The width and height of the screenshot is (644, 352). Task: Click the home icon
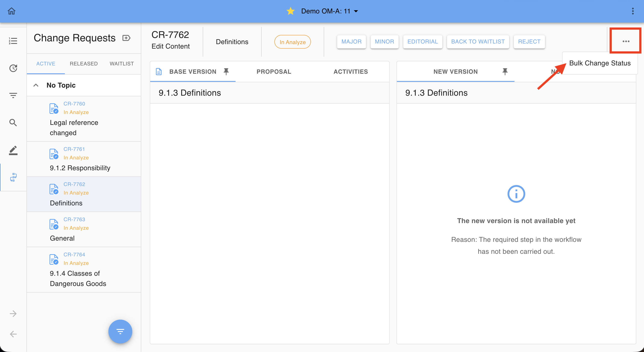click(12, 11)
